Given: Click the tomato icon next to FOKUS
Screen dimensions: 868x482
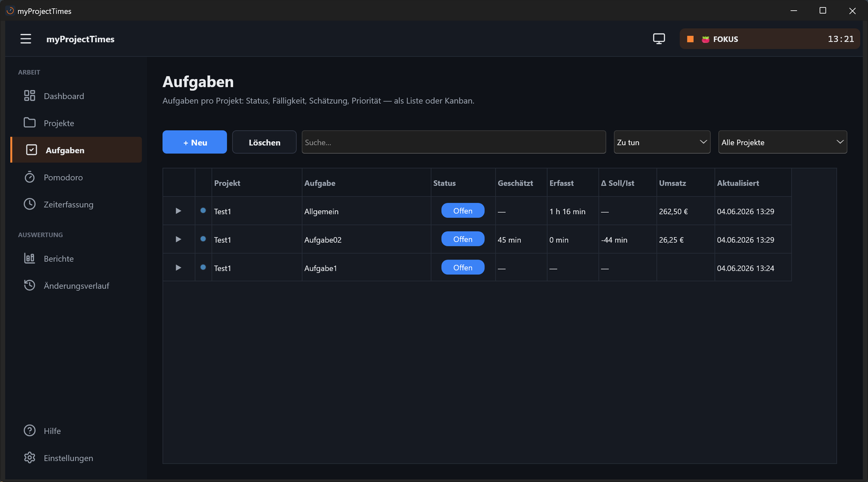Looking at the screenshot, I should [705, 39].
